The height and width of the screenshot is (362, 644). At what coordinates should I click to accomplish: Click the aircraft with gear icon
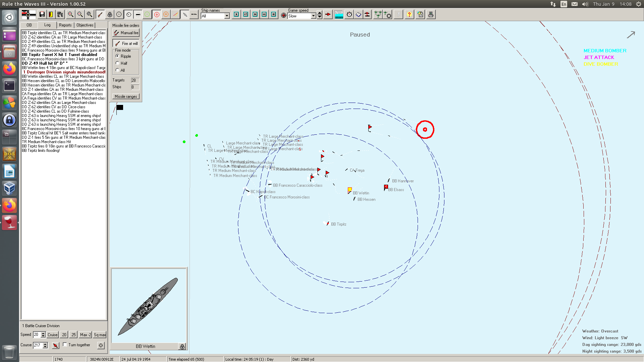tap(387, 14)
